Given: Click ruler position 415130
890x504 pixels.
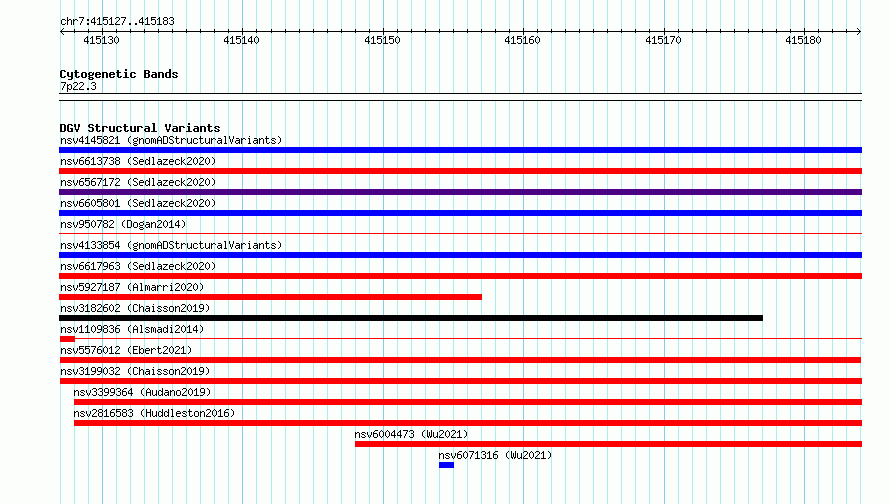Looking at the screenshot, I should [102, 40].
